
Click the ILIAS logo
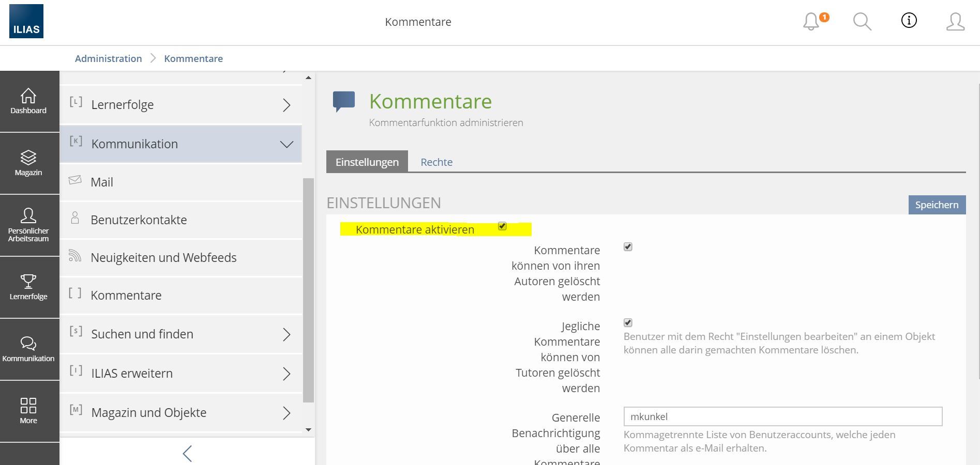pos(26,22)
